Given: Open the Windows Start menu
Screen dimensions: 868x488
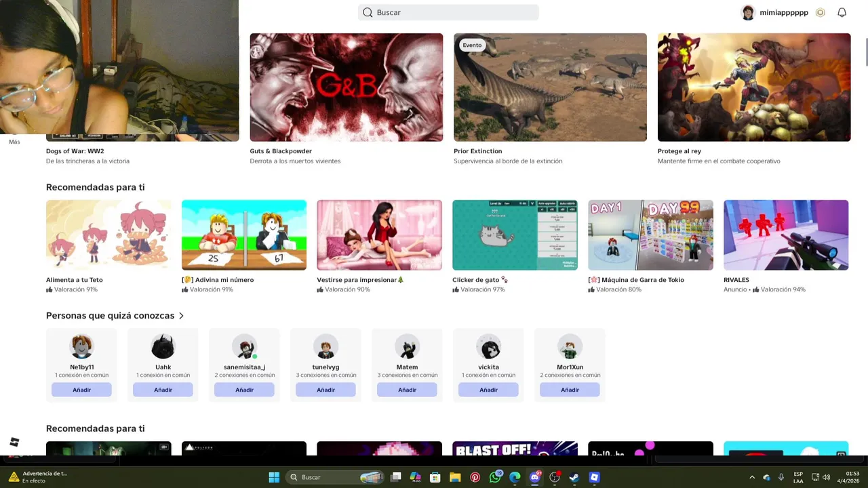Looking at the screenshot, I should (274, 477).
